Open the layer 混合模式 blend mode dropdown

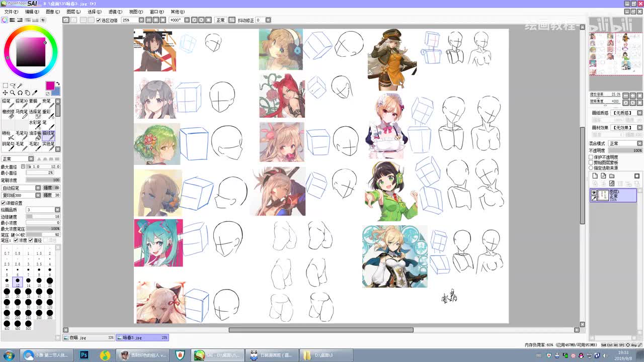[639, 144]
